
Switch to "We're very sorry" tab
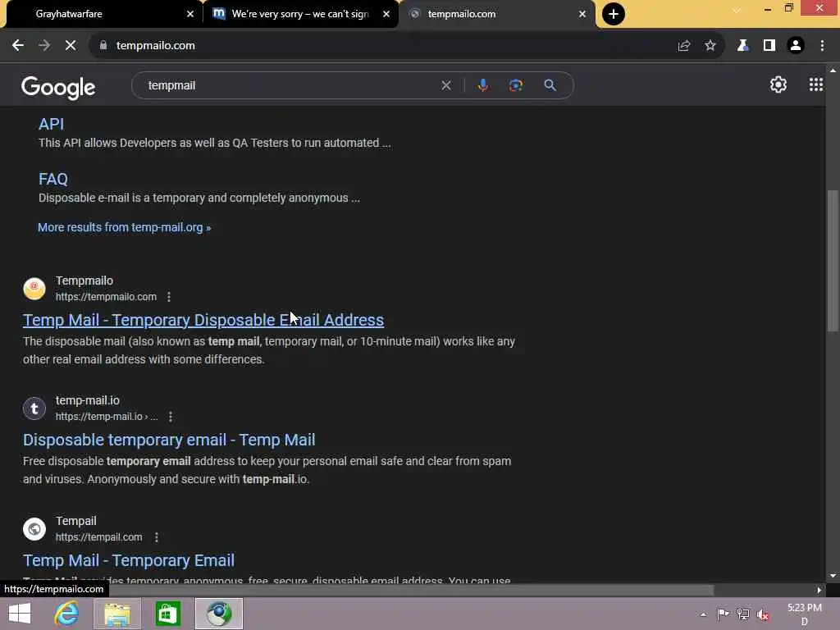pos(300,14)
